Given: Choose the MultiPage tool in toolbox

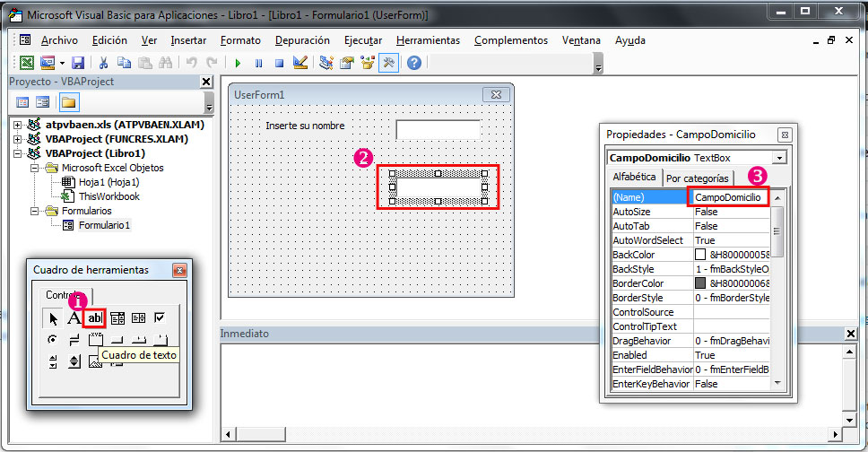Looking at the screenshot, I should point(160,340).
